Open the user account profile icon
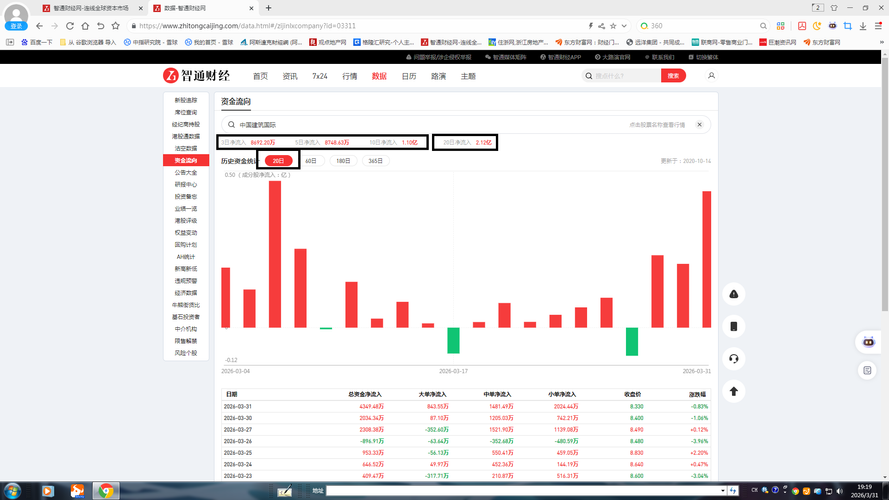 [712, 75]
